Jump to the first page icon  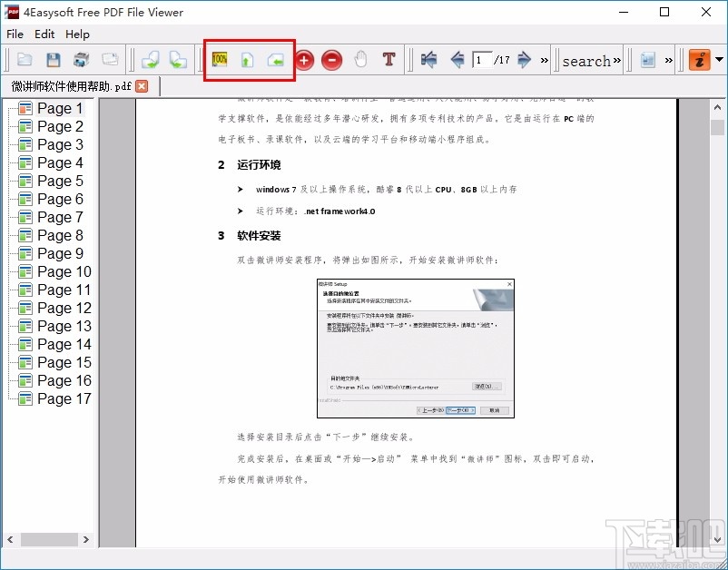[x=428, y=60]
